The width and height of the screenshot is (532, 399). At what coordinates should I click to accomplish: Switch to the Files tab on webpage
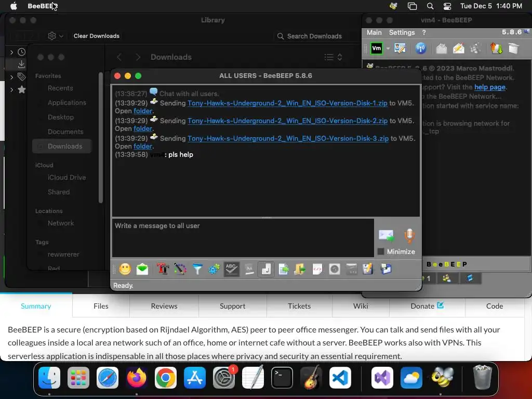click(101, 306)
